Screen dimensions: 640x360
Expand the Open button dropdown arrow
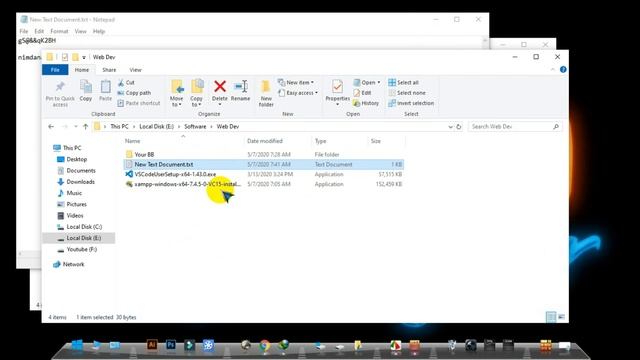click(378, 82)
